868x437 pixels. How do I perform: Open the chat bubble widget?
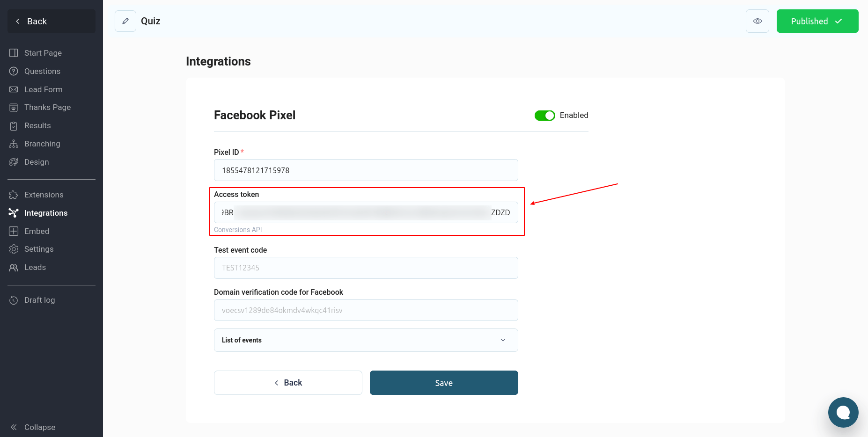coord(843,412)
